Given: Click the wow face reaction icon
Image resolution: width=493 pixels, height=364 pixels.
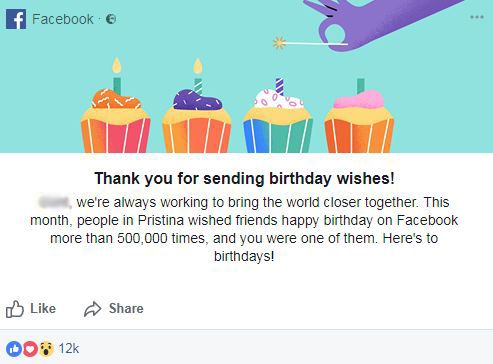Looking at the screenshot, I should [46, 349].
